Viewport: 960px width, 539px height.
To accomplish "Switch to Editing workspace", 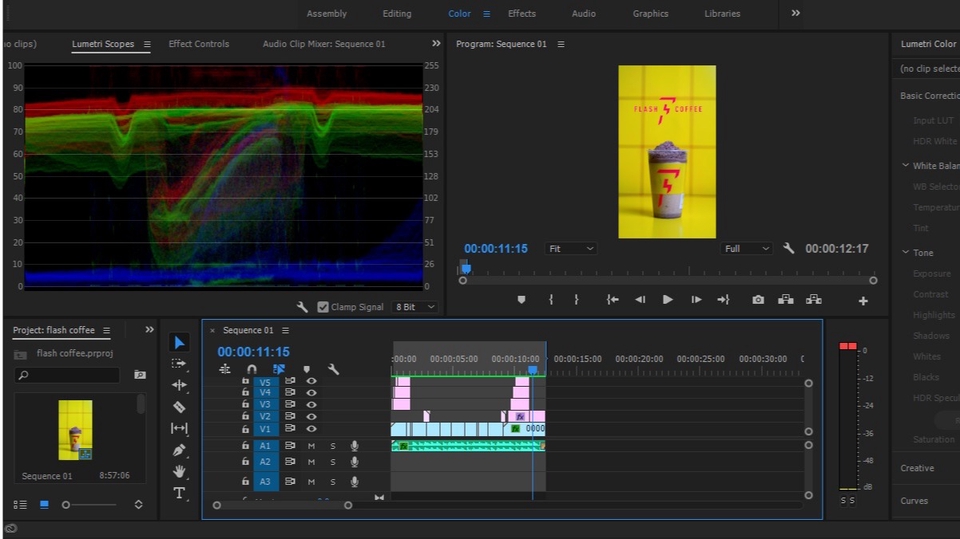I will pos(397,13).
